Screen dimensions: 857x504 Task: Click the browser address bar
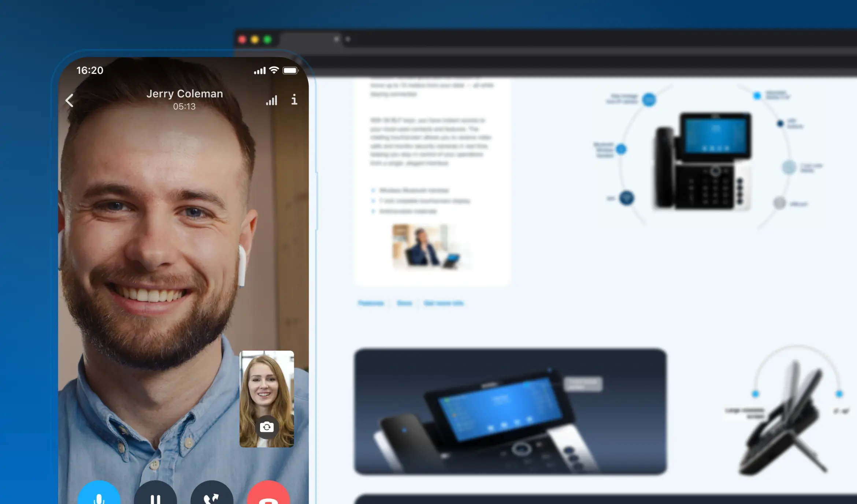[549, 62]
